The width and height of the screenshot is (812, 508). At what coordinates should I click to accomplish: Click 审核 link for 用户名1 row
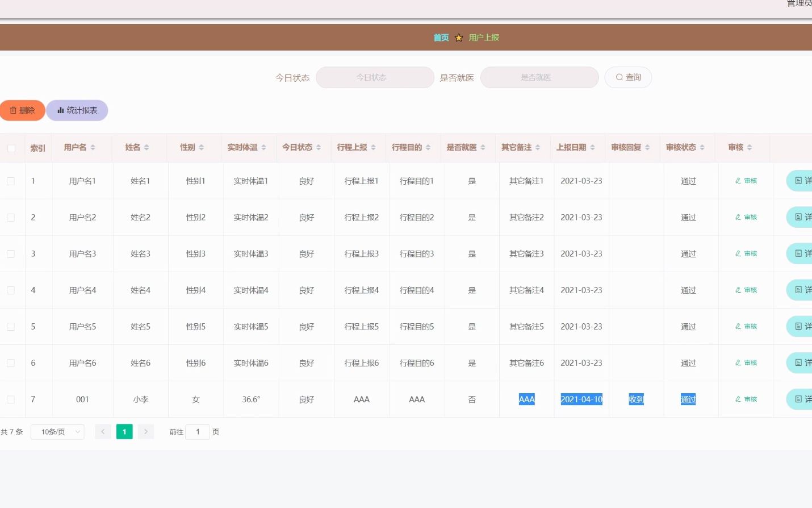(746, 181)
